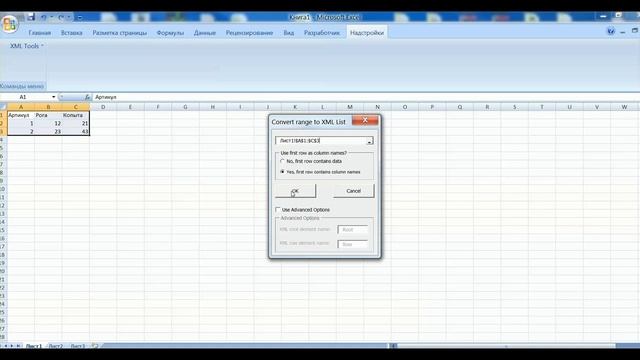The image size is (640, 360).
Task: Minimize the workbook window inside Excel
Action: (622, 31)
